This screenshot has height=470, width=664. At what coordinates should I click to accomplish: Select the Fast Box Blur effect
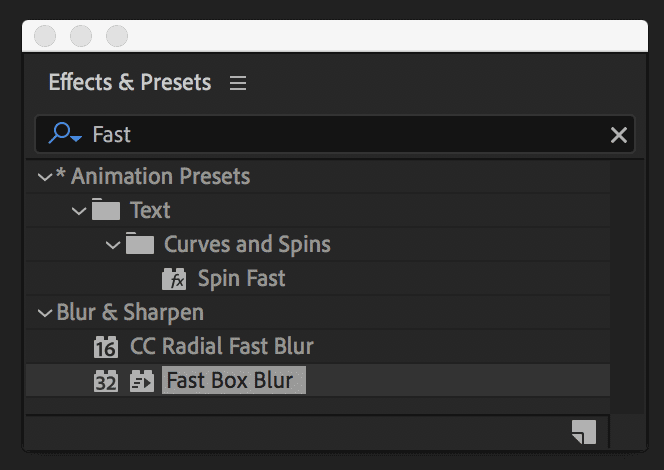[x=229, y=381]
